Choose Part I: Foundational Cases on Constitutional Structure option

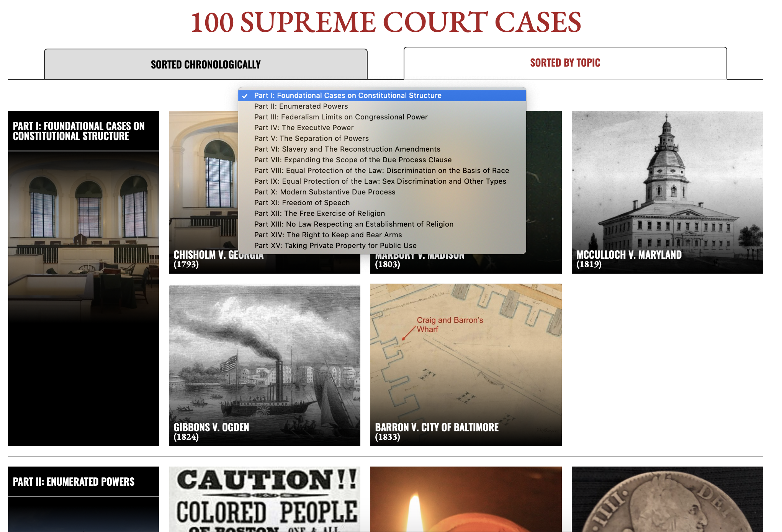[x=382, y=96]
